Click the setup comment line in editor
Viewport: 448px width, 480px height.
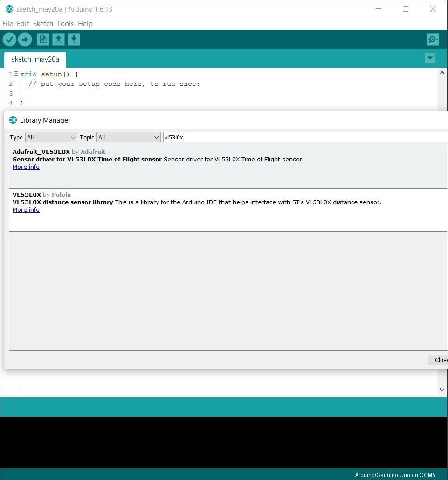pyautogui.click(x=114, y=84)
